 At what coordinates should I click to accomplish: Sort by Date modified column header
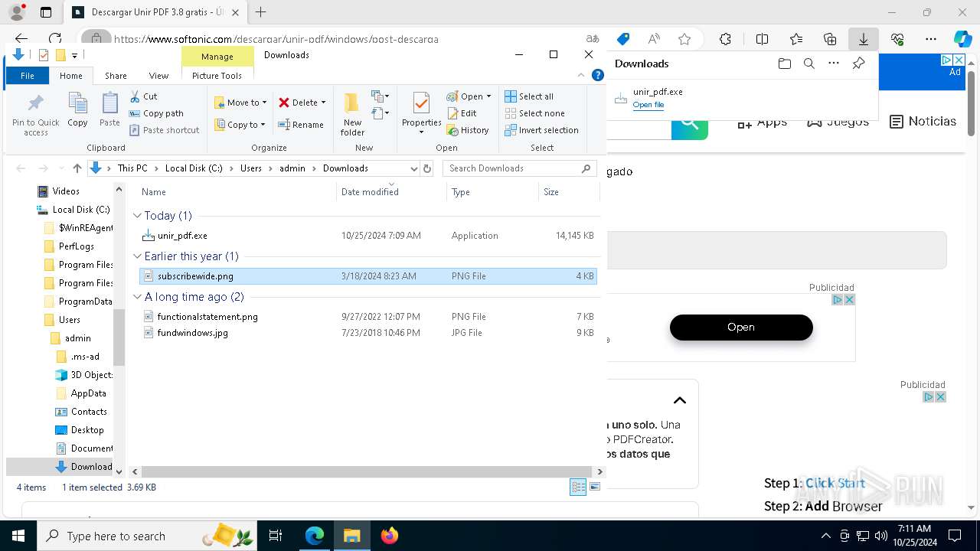391,192
